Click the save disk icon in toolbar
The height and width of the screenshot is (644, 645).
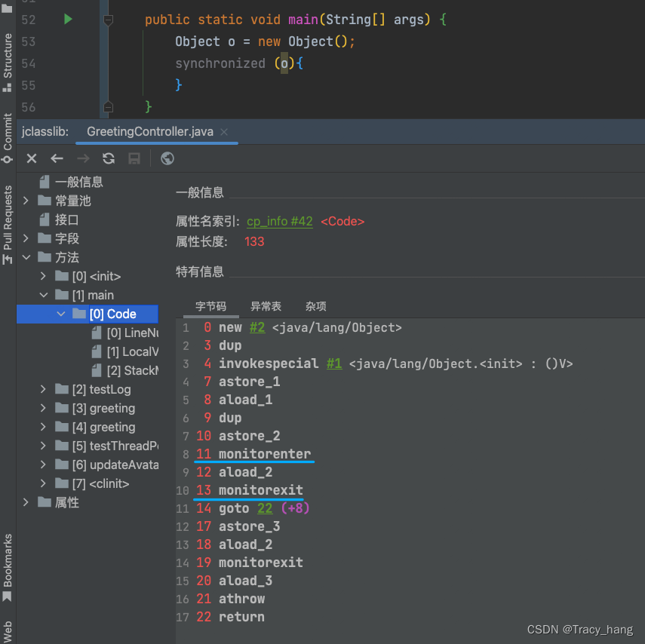134,158
